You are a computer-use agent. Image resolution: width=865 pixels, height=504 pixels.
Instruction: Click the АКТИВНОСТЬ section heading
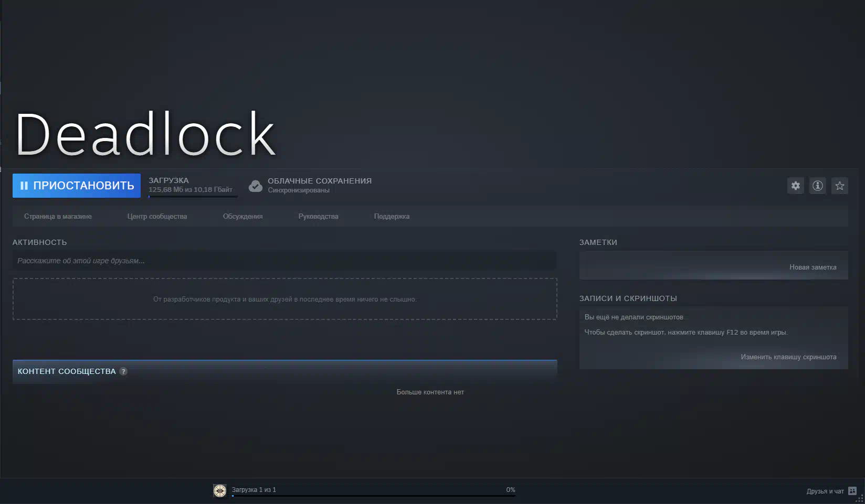tap(39, 242)
